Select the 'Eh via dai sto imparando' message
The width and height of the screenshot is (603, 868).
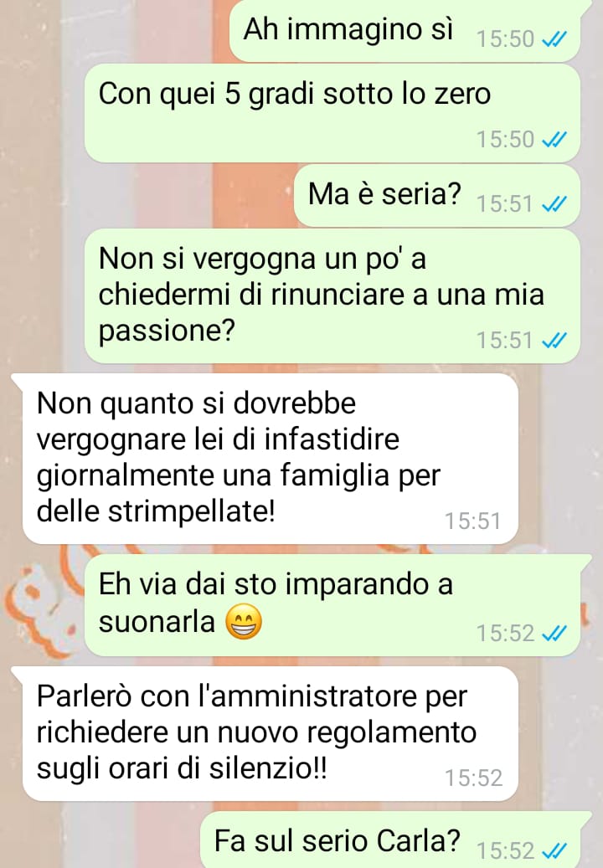click(332, 605)
